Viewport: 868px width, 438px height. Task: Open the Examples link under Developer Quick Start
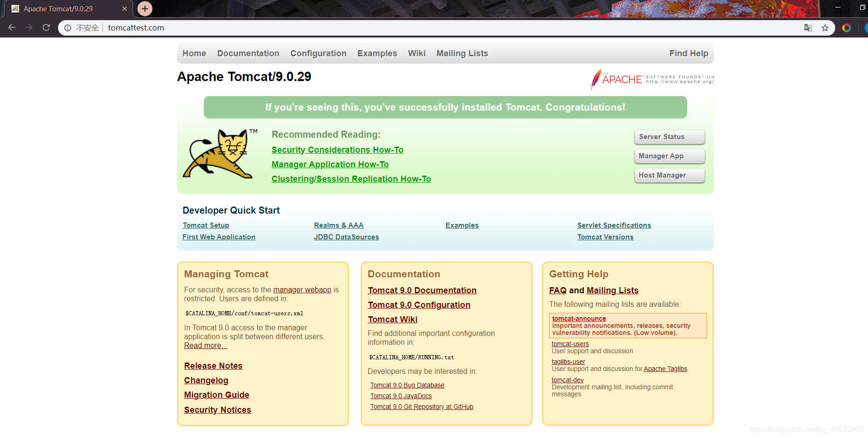(x=462, y=225)
